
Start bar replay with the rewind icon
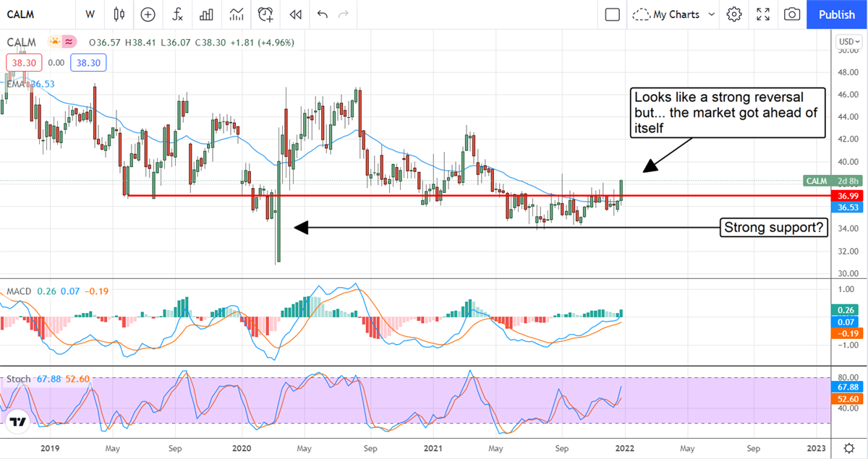pos(294,14)
